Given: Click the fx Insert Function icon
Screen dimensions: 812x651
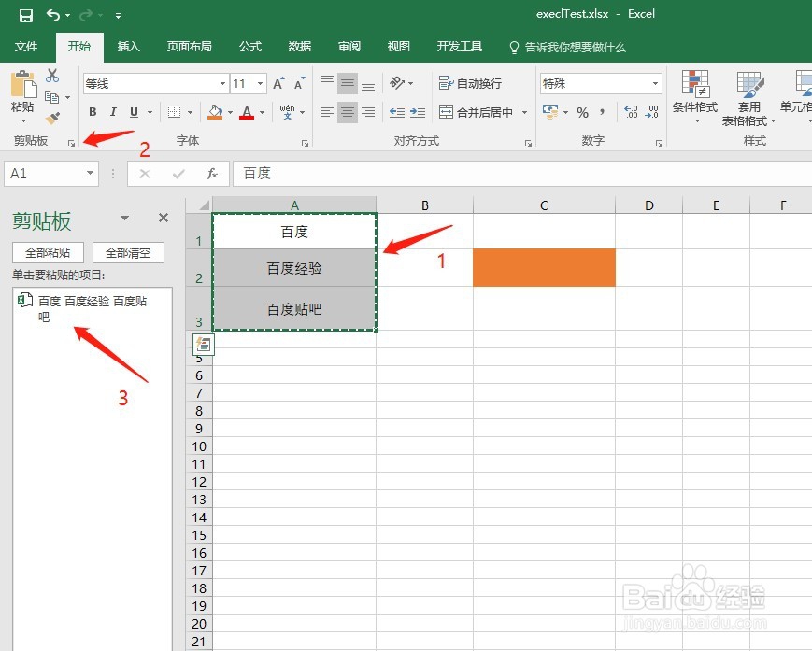Looking at the screenshot, I should 212,174.
